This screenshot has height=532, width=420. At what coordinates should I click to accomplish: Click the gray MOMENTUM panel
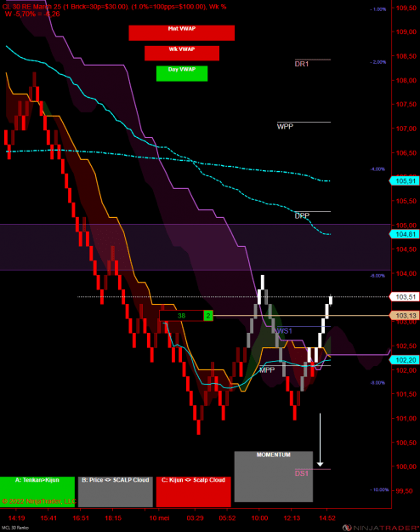273,477
